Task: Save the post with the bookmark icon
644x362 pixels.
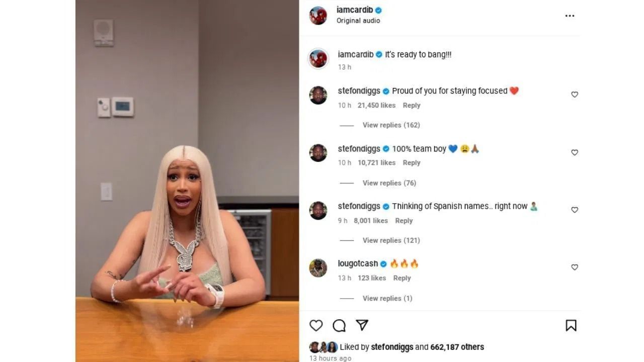Action: point(571,326)
